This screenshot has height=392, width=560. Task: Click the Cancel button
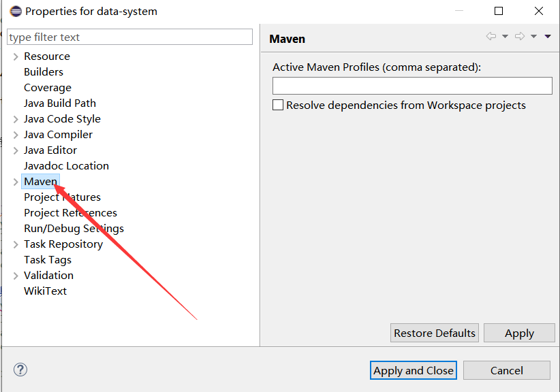click(506, 370)
